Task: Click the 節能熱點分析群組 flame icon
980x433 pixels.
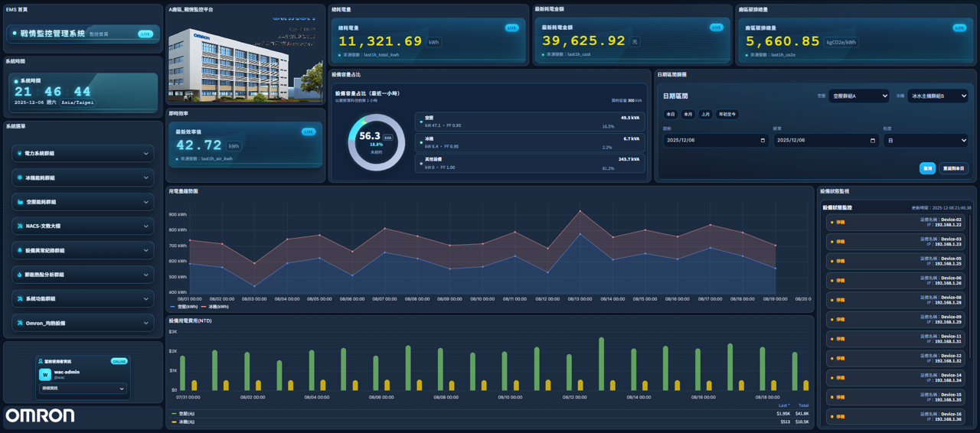Action: [x=20, y=275]
